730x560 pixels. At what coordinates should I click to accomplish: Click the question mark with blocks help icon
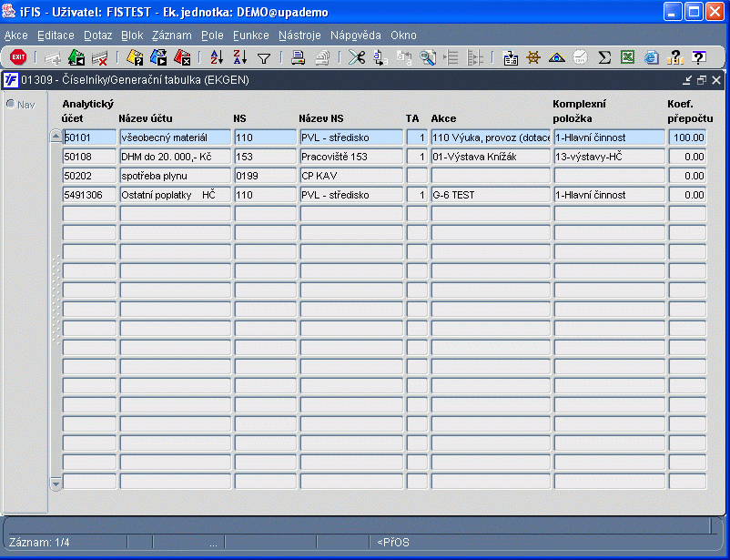674,57
